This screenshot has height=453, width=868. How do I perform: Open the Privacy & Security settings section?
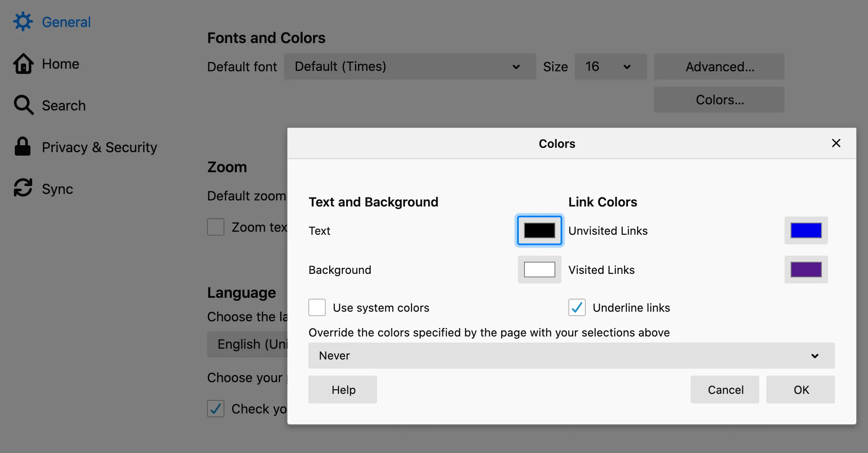point(99,147)
